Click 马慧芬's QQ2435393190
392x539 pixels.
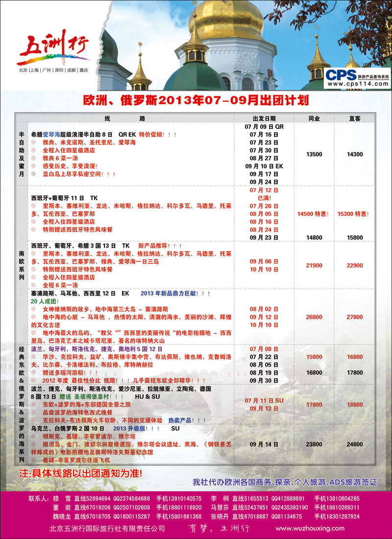[x=290, y=507]
